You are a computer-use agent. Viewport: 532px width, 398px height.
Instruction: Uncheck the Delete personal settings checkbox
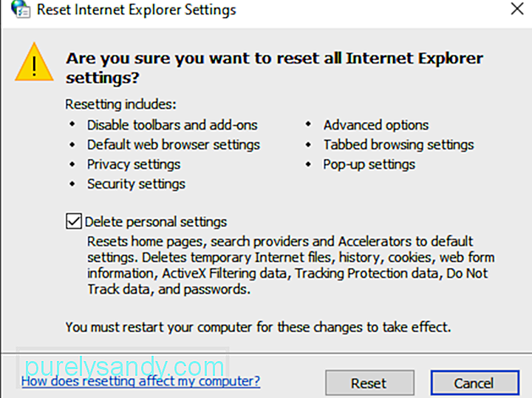pyautogui.click(x=74, y=221)
